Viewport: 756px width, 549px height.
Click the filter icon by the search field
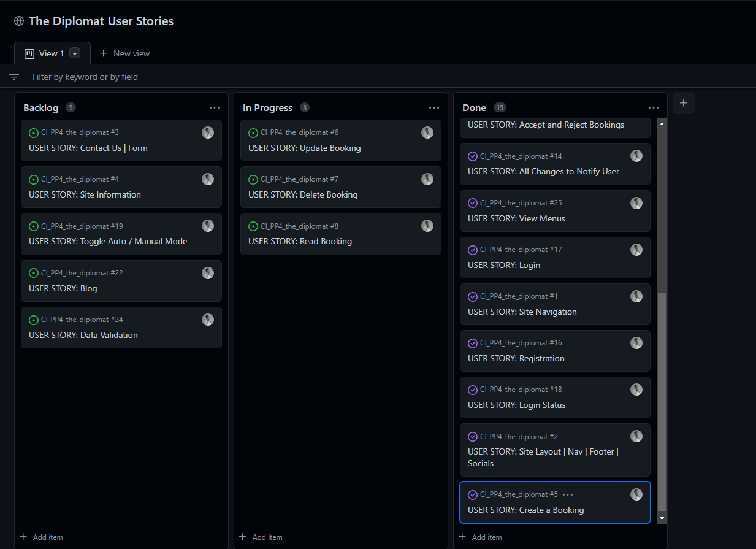(x=14, y=77)
